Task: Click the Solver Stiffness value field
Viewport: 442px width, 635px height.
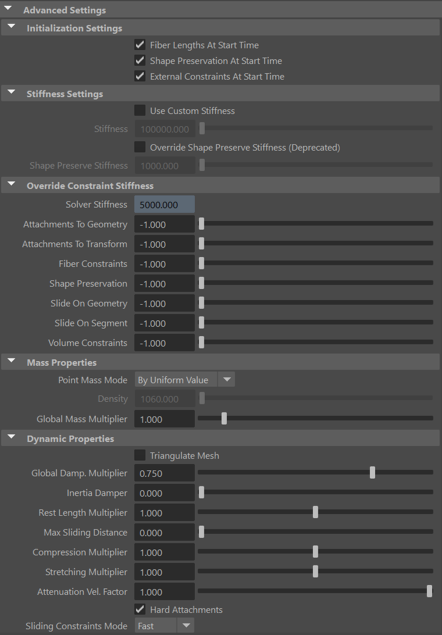Action: tap(164, 205)
